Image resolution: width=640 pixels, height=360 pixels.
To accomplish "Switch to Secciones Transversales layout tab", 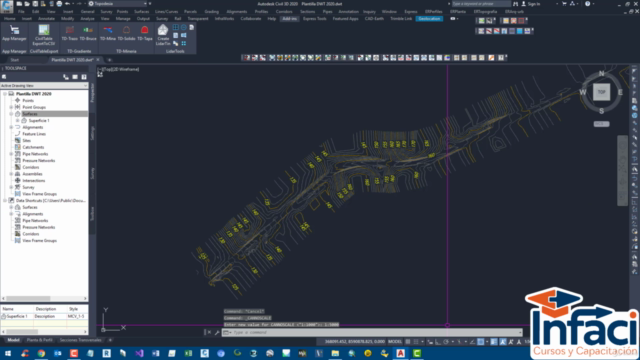I will tap(80, 340).
